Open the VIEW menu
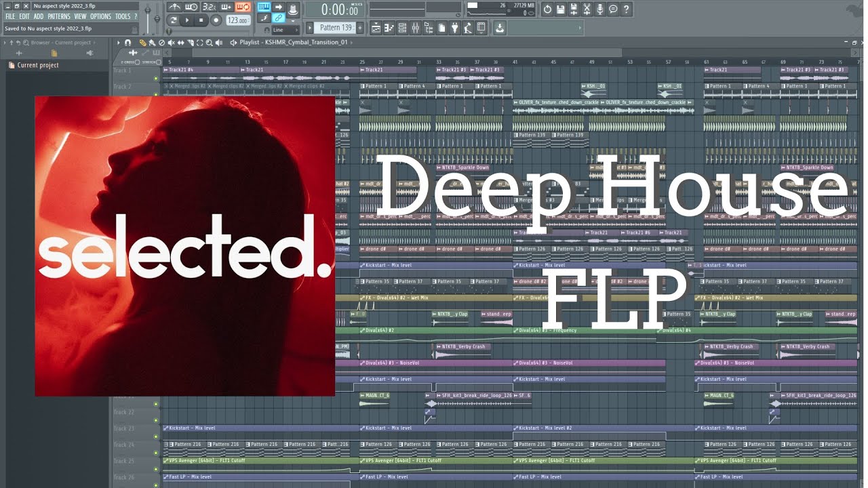868x488 pixels. click(x=80, y=16)
